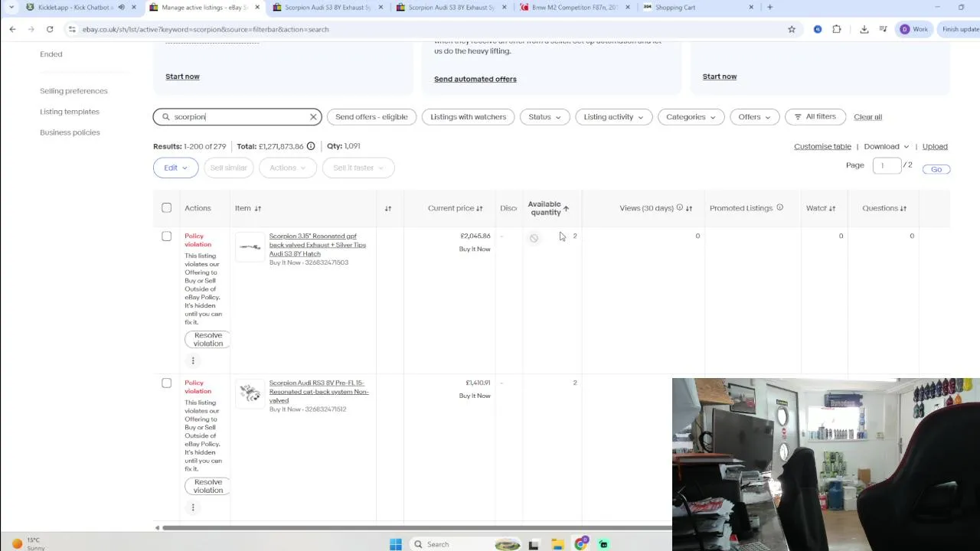The image size is (980, 551).
Task: Expand the Categories filter dropdown
Action: click(x=691, y=117)
